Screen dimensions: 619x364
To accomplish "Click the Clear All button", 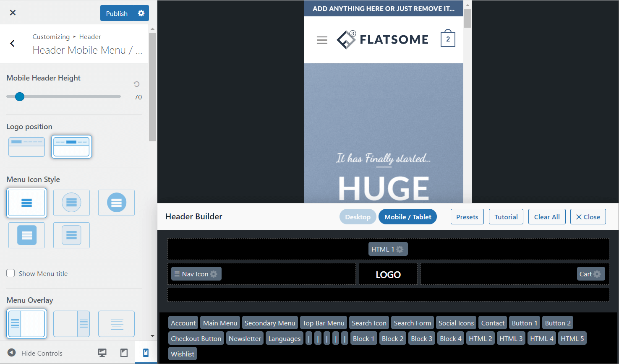I will 547,217.
